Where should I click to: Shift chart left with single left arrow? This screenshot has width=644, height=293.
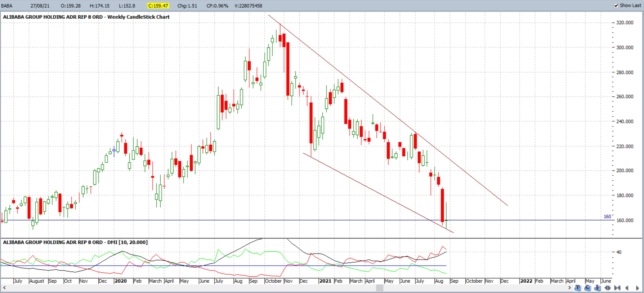tap(627, 288)
